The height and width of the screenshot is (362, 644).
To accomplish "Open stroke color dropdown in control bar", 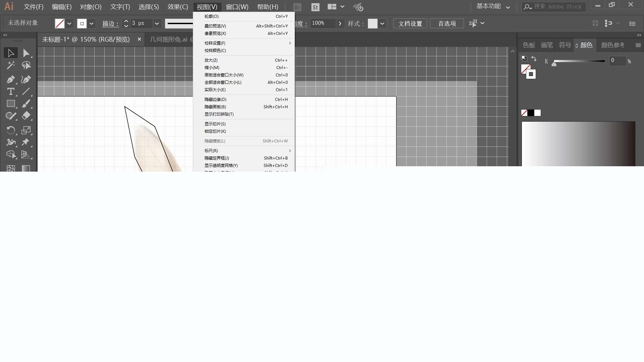I will [x=92, y=23].
